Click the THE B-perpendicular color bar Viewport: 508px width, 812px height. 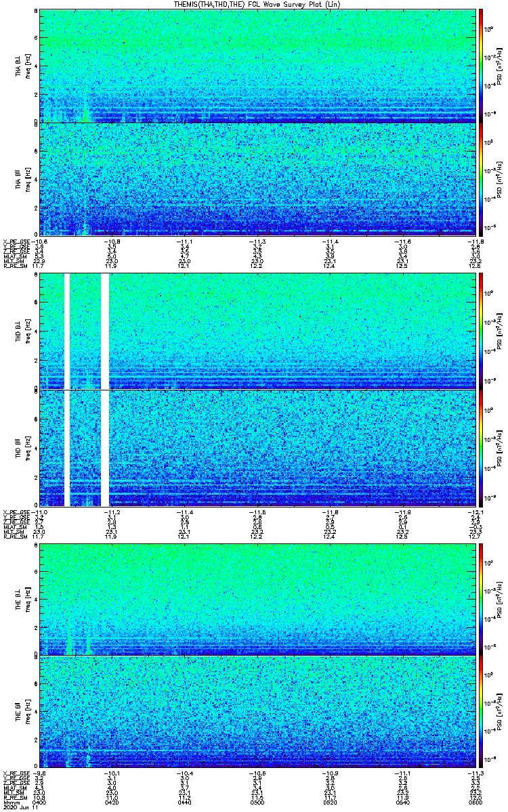[481, 599]
